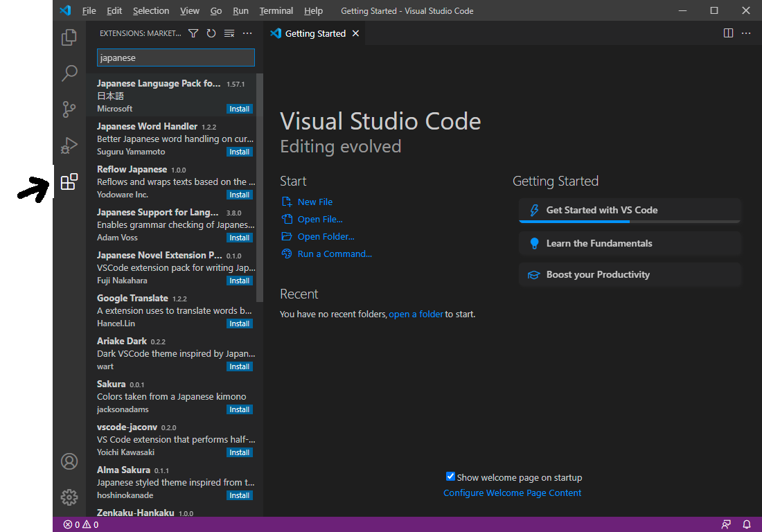The image size is (762, 532).
Task: Open notifications bell in status bar
Action: click(747, 524)
